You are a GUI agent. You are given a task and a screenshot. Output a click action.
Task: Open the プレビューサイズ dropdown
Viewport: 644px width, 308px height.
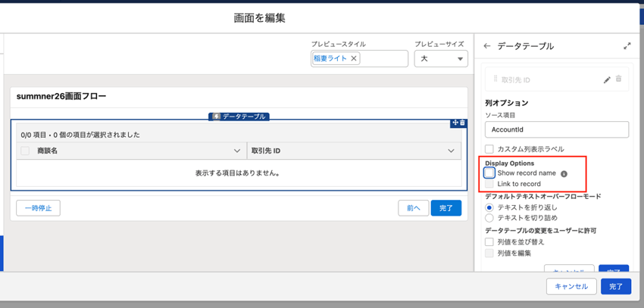click(x=441, y=58)
